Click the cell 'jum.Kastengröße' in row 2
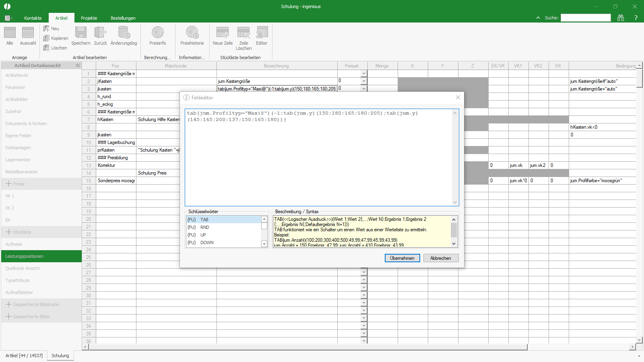 coord(277,81)
